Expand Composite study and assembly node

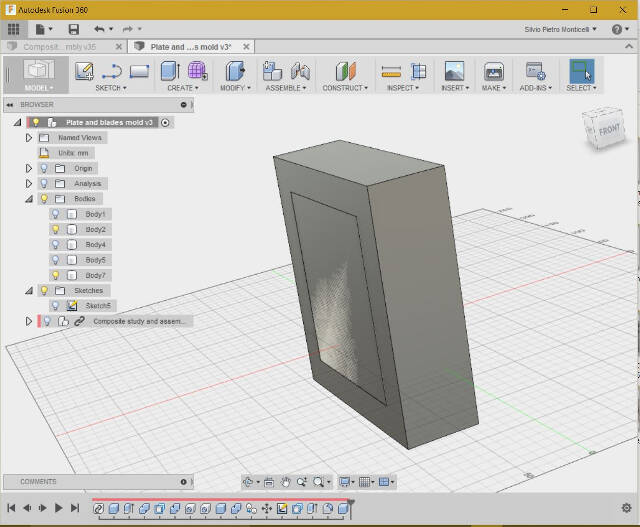click(29, 321)
